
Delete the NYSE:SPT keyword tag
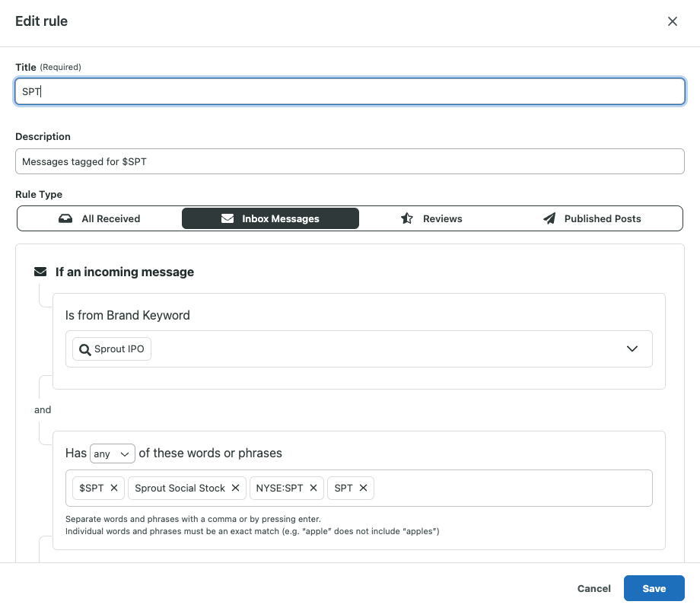[313, 488]
